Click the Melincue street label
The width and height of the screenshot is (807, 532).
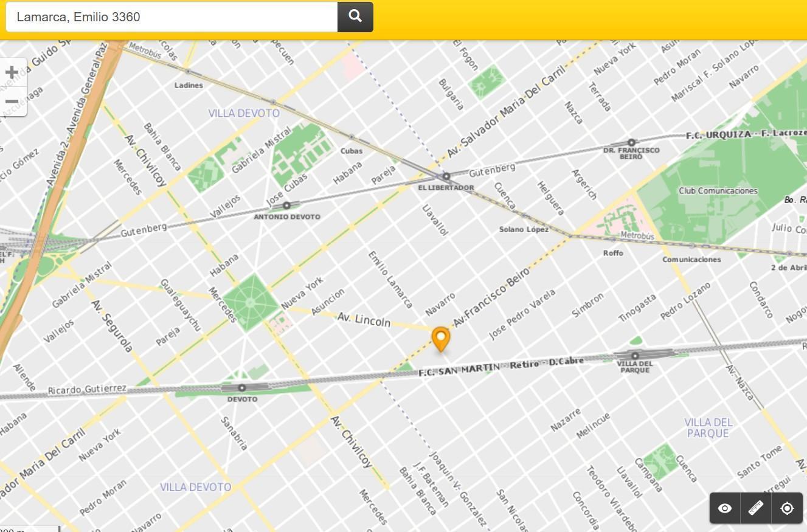[x=593, y=426]
